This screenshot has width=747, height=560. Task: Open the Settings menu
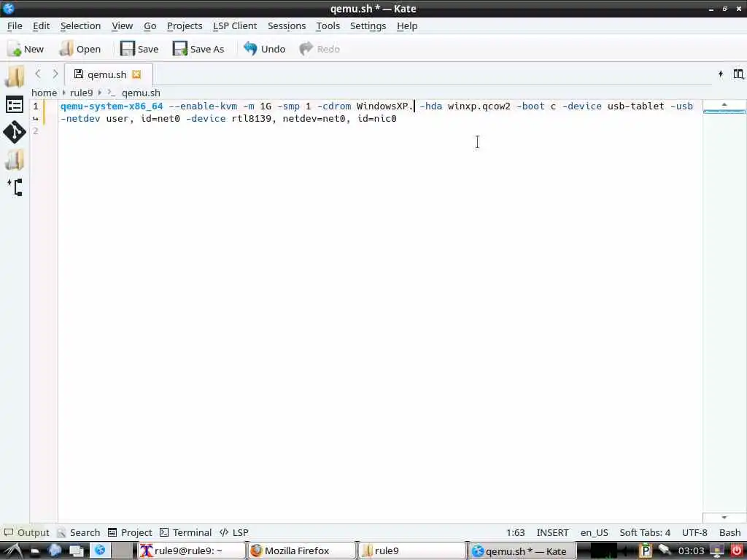[x=368, y=26]
